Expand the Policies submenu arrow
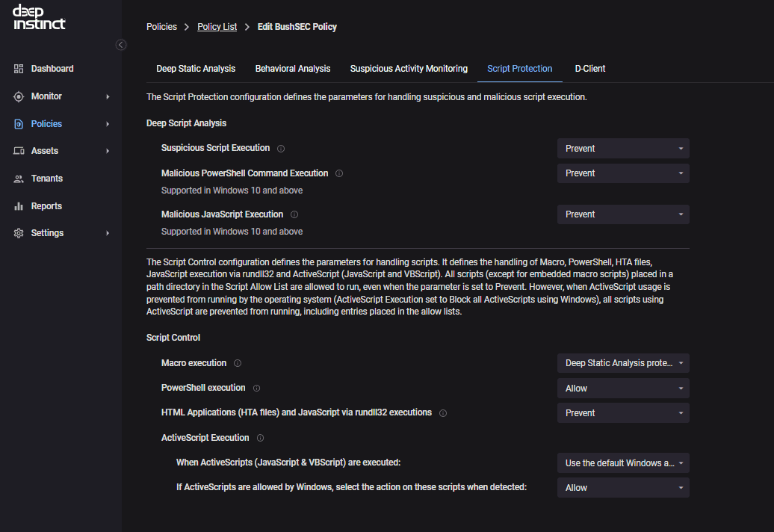 (x=108, y=124)
